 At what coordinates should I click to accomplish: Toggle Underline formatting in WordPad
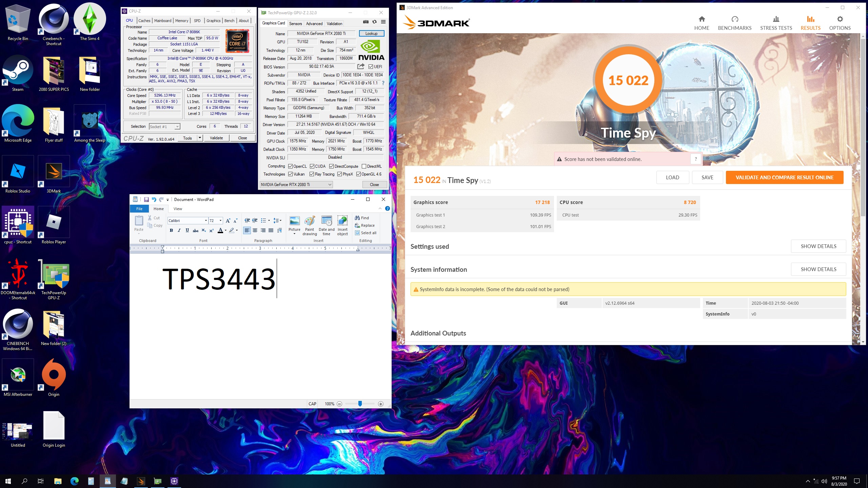pyautogui.click(x=187, y=230)
